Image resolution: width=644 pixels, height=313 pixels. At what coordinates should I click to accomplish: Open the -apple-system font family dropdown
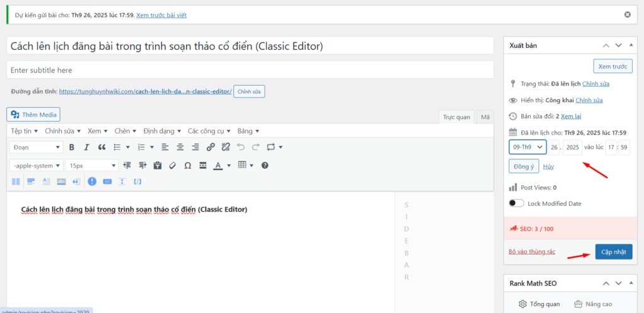click(x=36, y=166)
